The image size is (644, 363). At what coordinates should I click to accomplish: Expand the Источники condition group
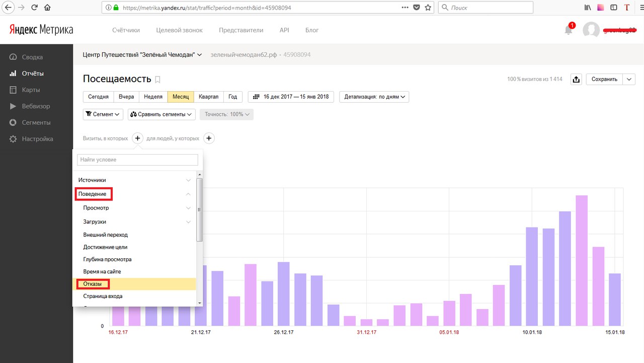click(x=135, y=180)
